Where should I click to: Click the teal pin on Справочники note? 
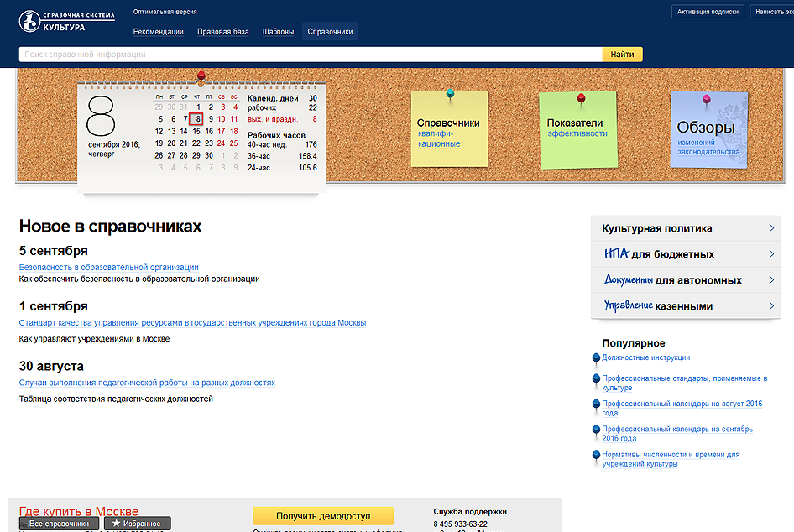tap(450, 92)
